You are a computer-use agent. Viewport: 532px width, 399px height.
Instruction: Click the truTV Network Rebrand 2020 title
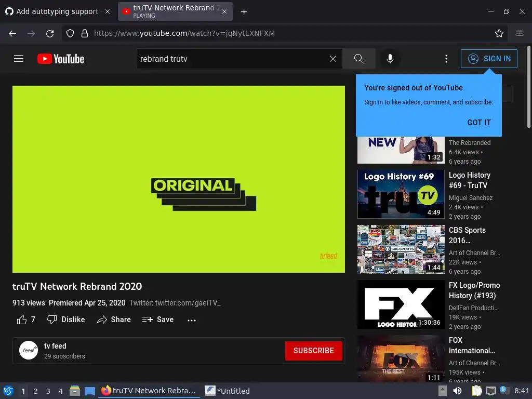coord(77,286)
